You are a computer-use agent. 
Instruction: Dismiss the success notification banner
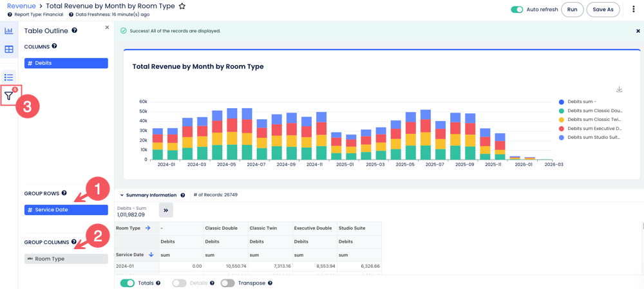(x=638, y=31)
